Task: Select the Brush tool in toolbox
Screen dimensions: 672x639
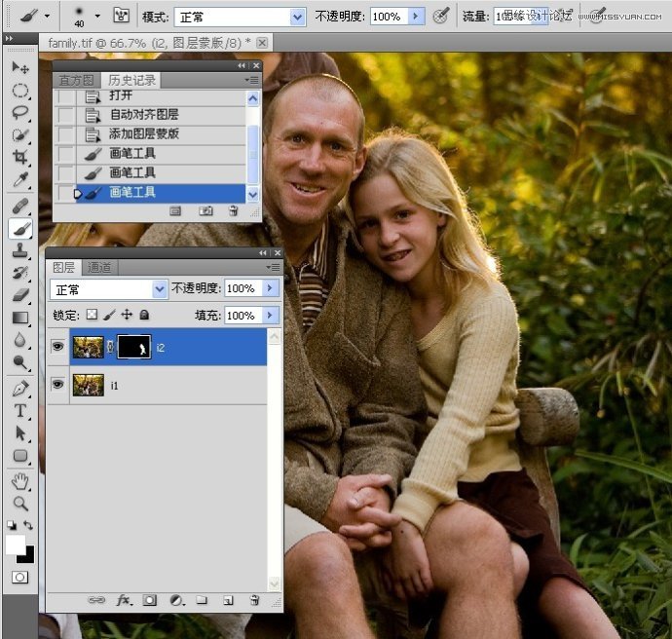Action: (20, 229)
